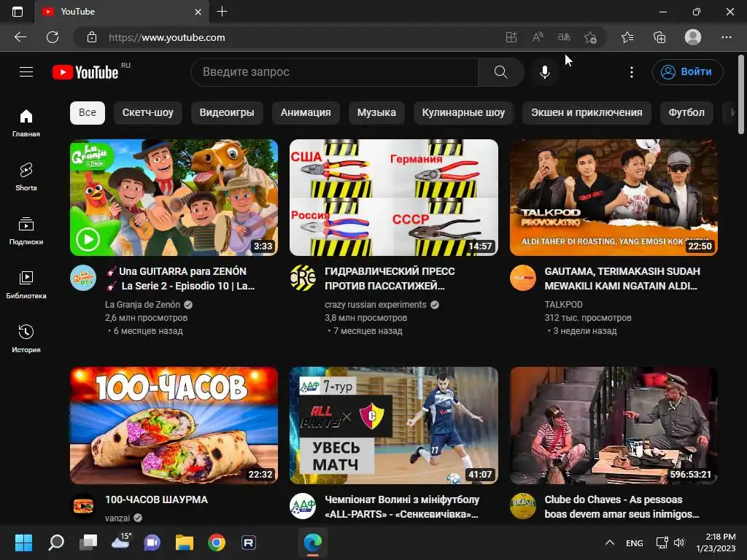Open Чемпіонат Волині з мініфутболу title
This screenshot has width=747, height=560.
click(x=402, y=507)
